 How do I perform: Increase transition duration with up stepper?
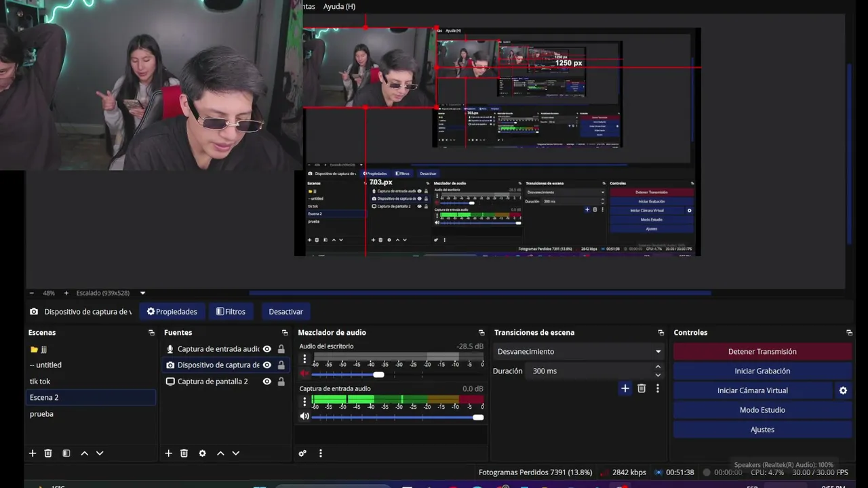[658, 367]
